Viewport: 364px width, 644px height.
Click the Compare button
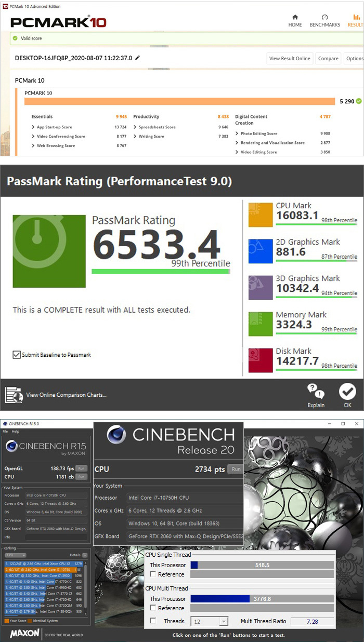tap(328, 59)
